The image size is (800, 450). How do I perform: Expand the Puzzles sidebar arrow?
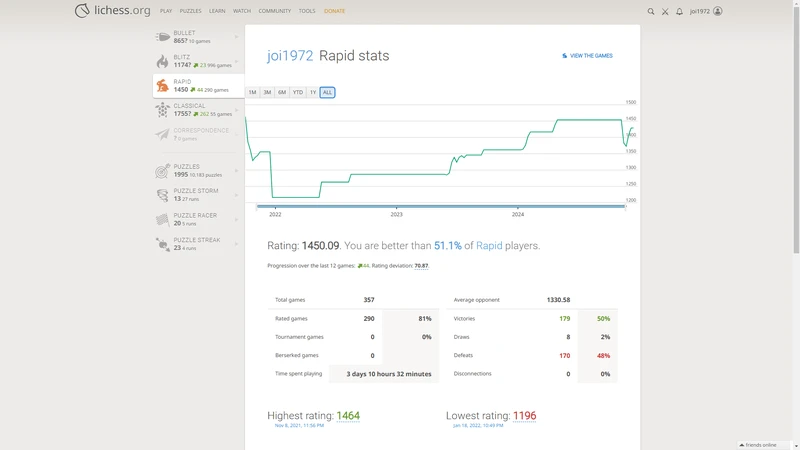pos(236,171)
